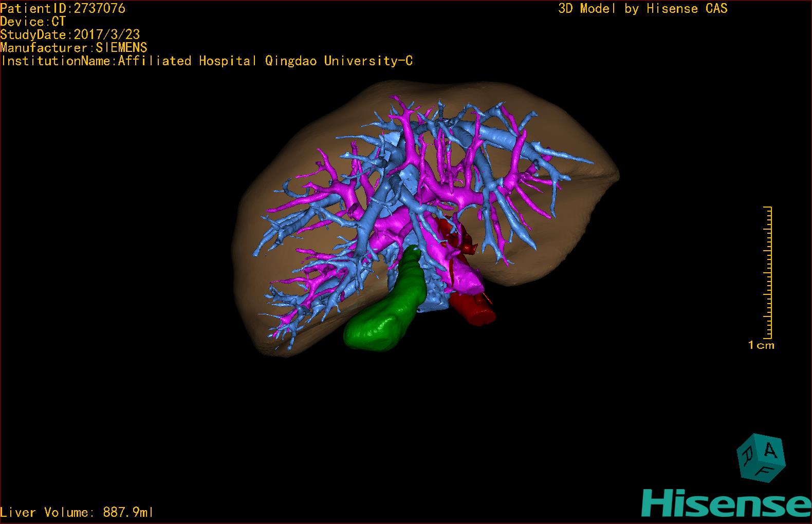Click the "Manufacturer:SIEMENS" line
Screen dimensions: 812x524
[x=73, y=48]
